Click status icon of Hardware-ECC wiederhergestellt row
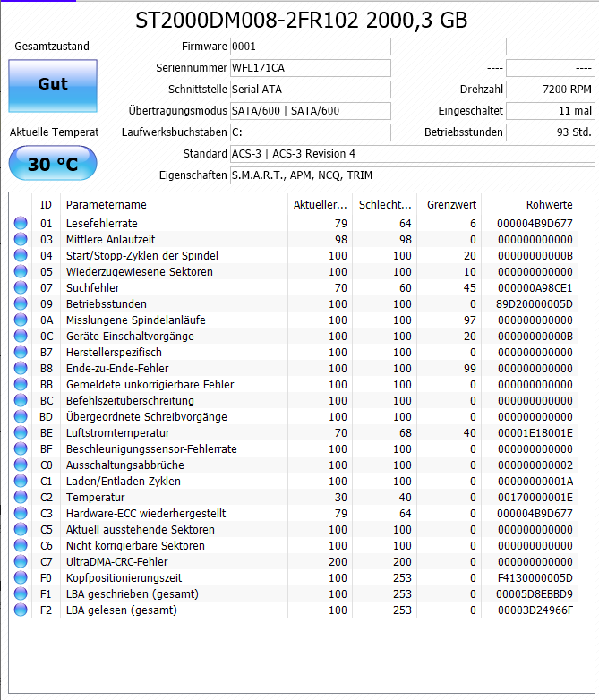 (x=21, y=512)
